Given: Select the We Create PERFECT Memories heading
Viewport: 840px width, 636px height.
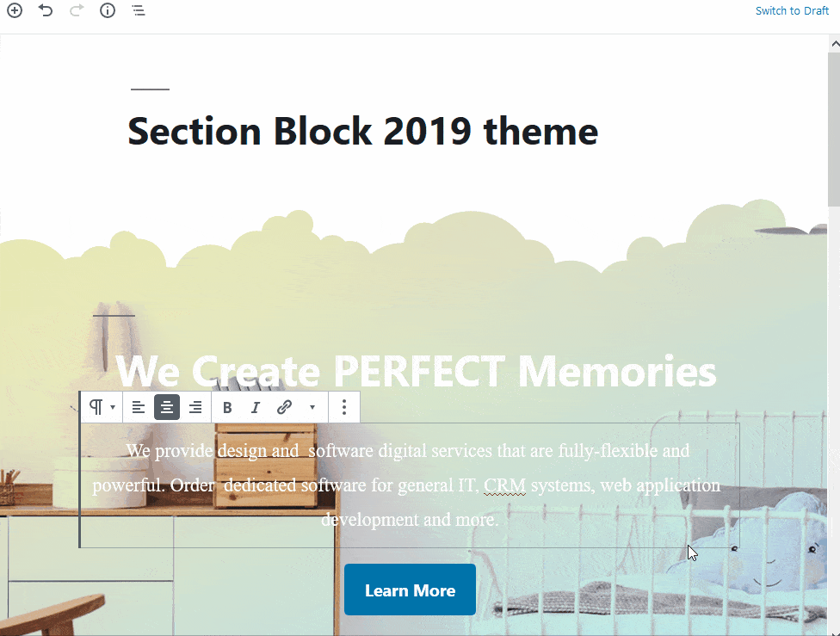Looking at the screenshot, I should click(x=416, y=371).
